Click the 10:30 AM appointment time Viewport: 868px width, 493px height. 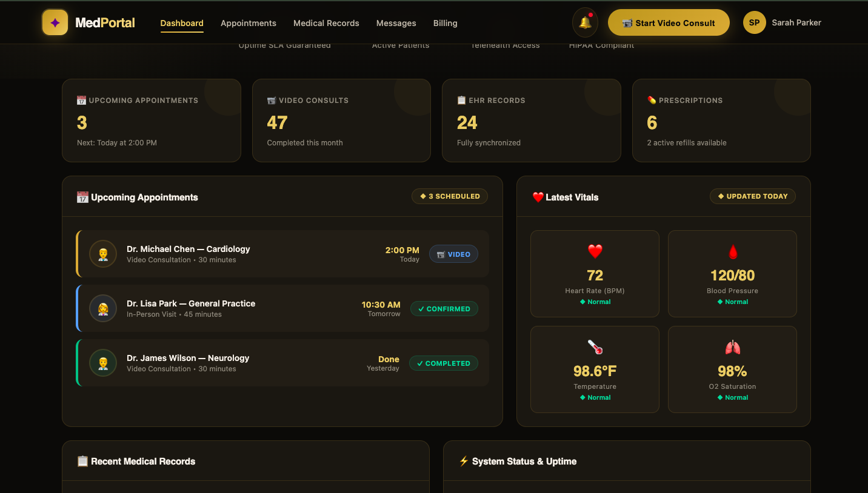pos(381,305)
